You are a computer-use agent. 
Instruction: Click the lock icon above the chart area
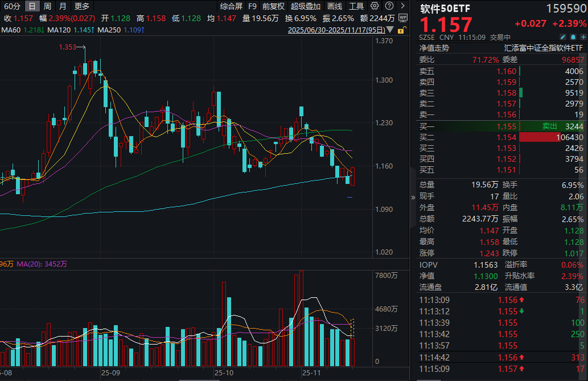(401, 30)
